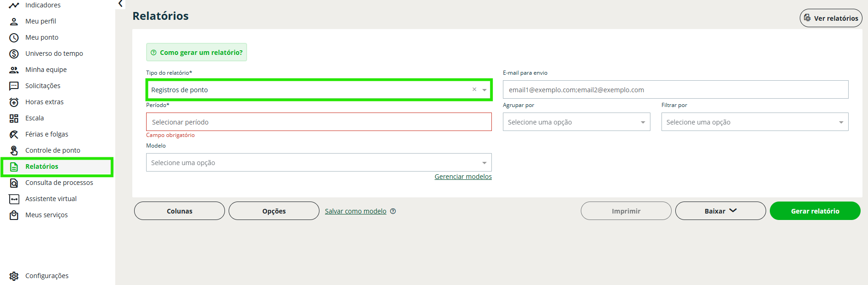The width and height of the screenshot is (868, 285).
Task: Click the Selecionar período field
Action: (x=319, y=122)
